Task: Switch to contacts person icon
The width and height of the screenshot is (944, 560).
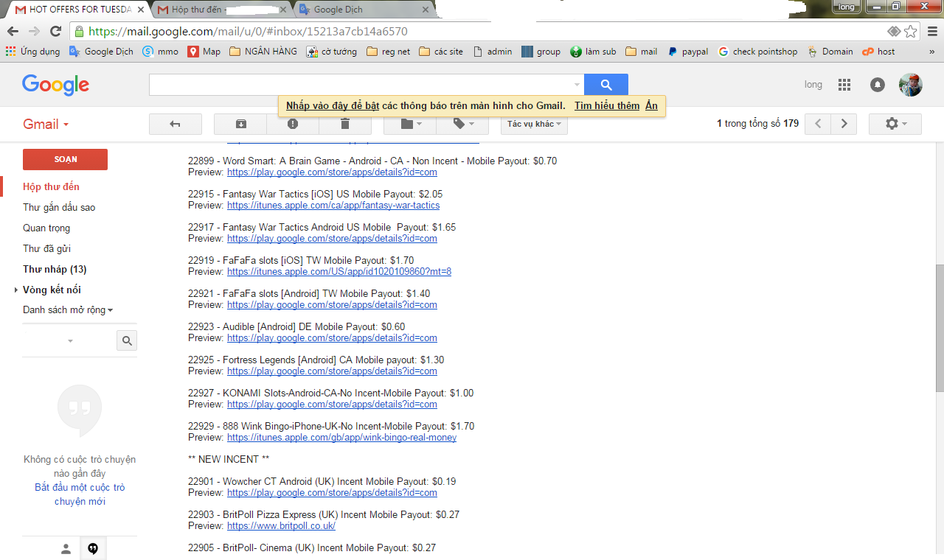Action: click(x=66, y=548)
